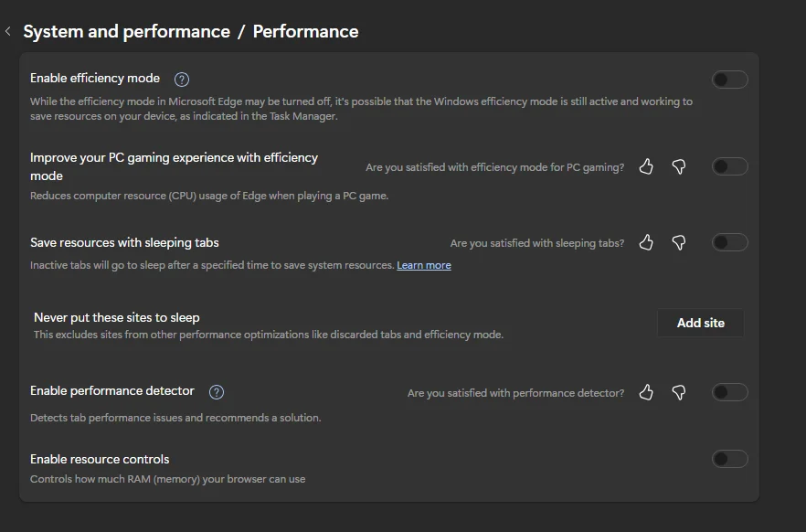Open help icon beside Enable performance detector
The width and height of the screenshot is (806, 532).
coord(217,392)
